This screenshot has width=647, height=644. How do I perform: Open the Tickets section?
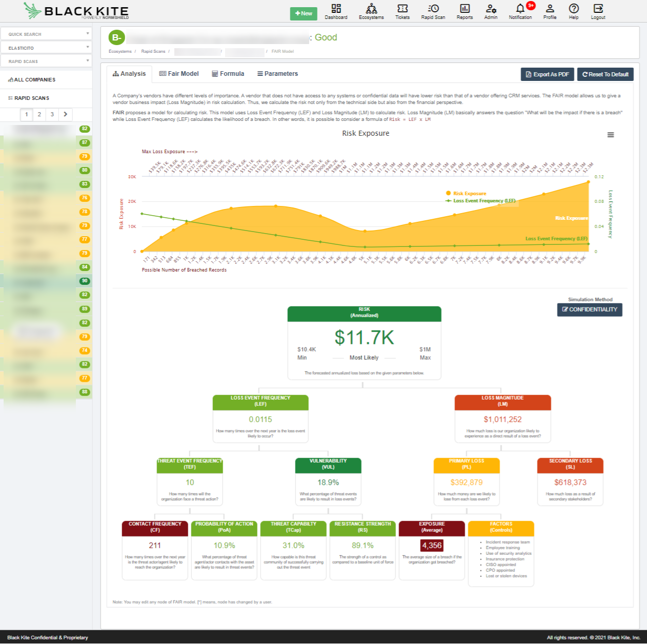[x=402, y=11]
